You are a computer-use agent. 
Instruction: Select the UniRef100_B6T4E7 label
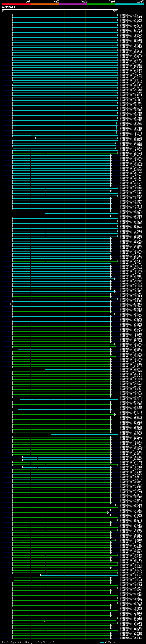[x=131, y=100]
